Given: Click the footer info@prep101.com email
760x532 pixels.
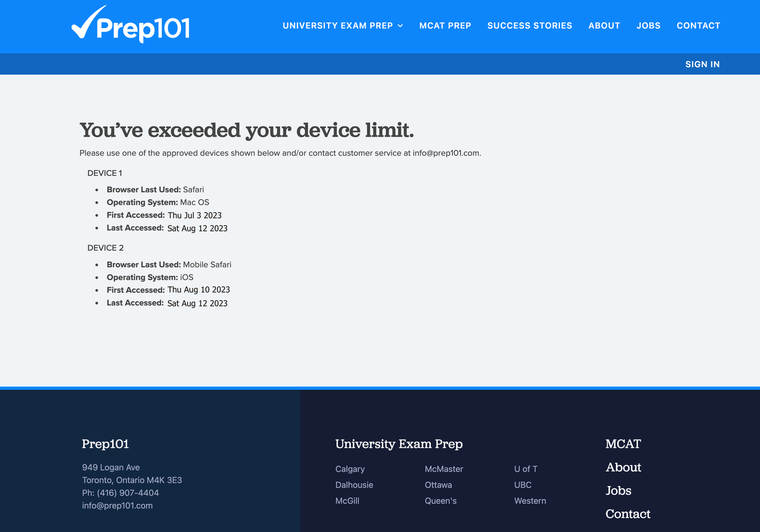Looking at the screenshot, I should click(117, 506).
